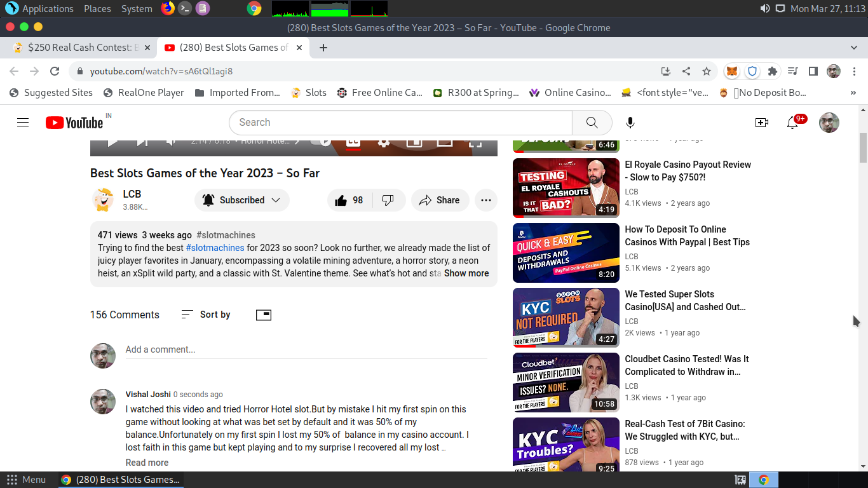Install page app from address bar

pos(666,71)
